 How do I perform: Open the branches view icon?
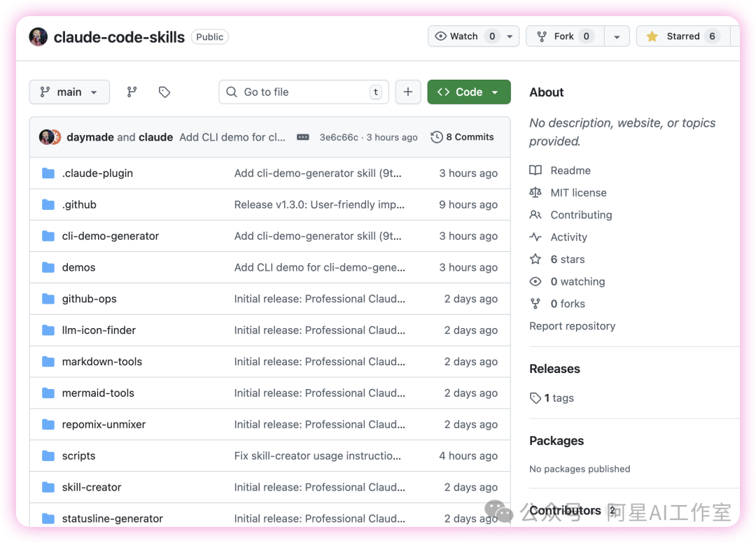click(132, 92)
